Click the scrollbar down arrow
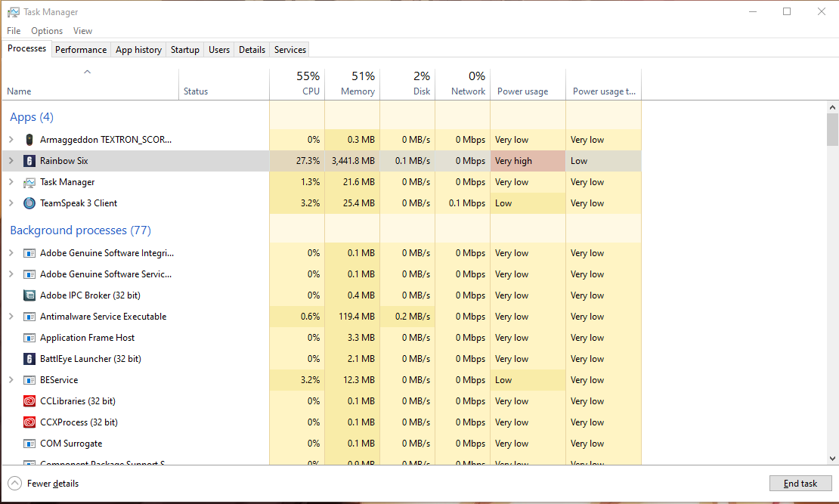 [x=832, y=458]
